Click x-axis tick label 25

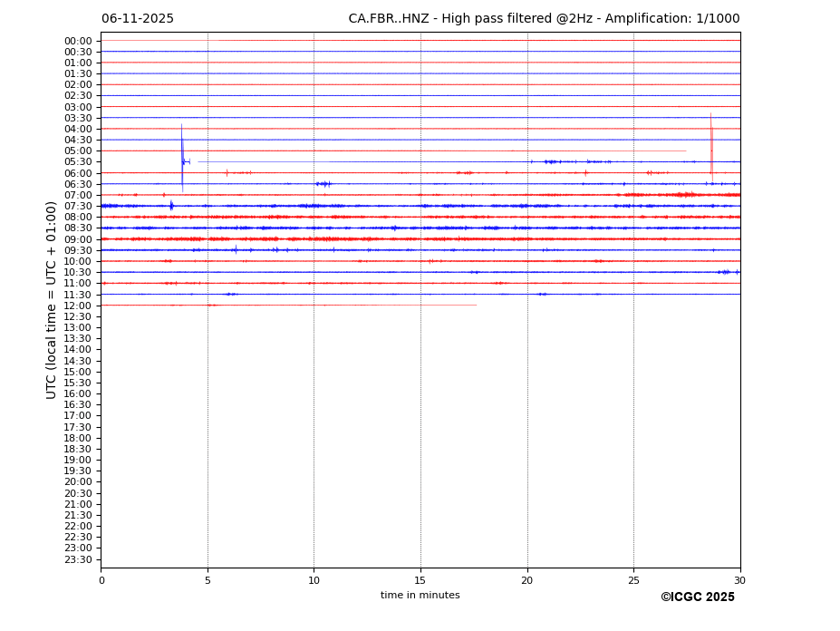633,581
